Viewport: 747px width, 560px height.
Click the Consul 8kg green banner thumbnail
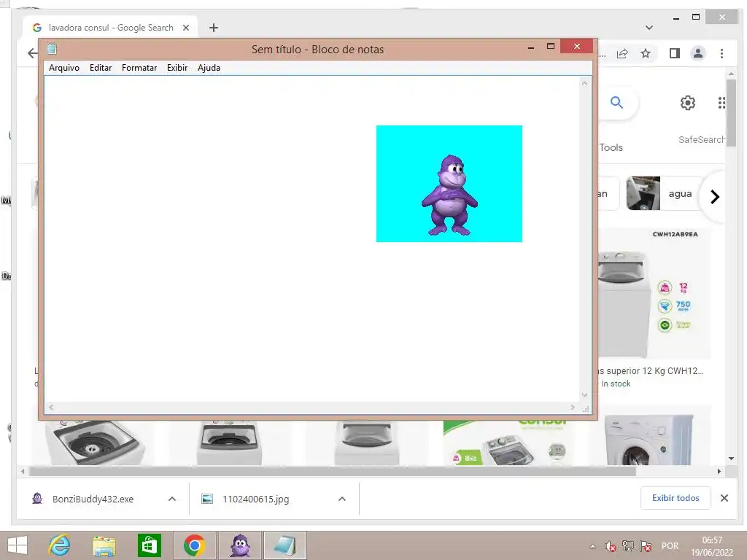point(510,443)
